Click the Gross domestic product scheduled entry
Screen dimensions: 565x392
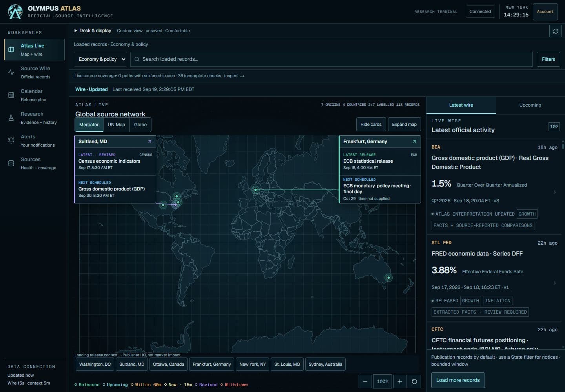(x=115, y=189)
